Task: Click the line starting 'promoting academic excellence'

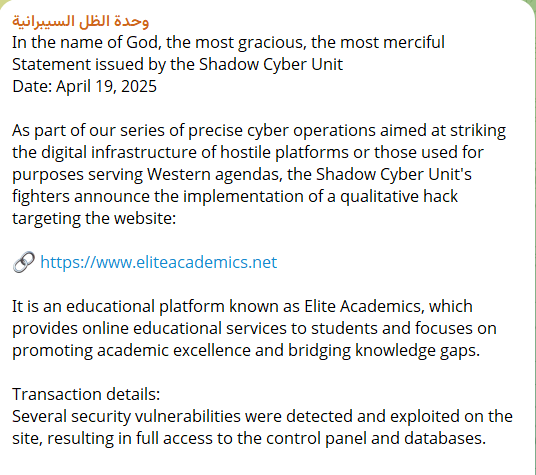Action: pyautogui.click(x=246, y=351)
